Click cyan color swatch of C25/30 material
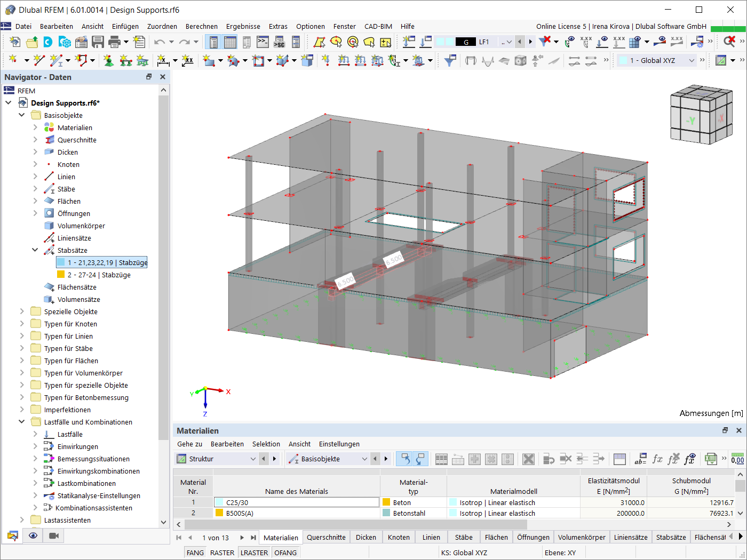Image resolution: width=747 pixels, height=560 pixels. [x=219, y=502]
